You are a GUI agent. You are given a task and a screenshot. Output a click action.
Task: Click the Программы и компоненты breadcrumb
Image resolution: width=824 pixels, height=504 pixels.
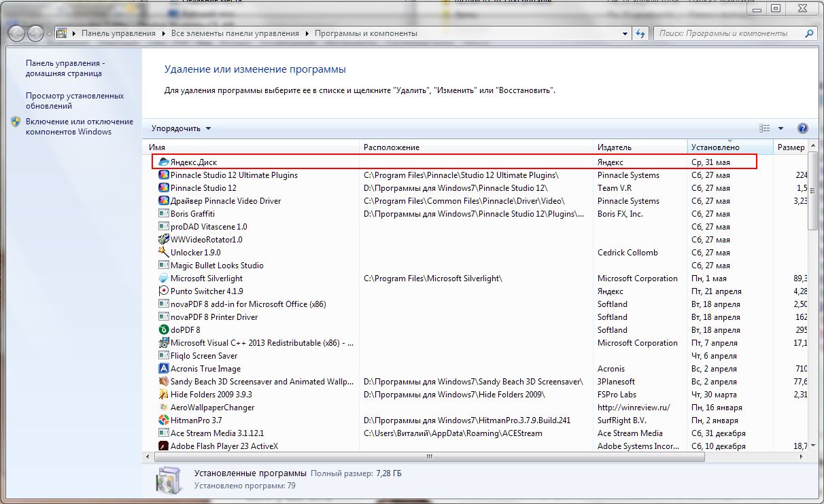pos(366,33)
